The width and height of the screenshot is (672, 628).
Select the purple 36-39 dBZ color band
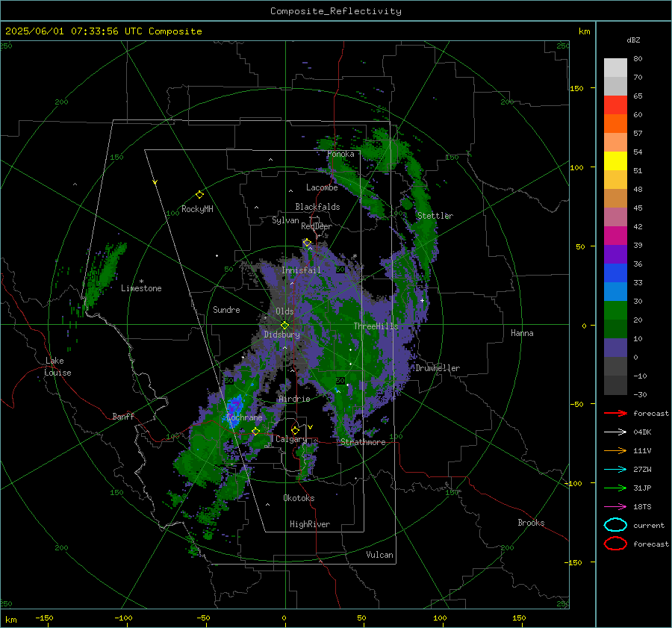(x=615, y=255)
